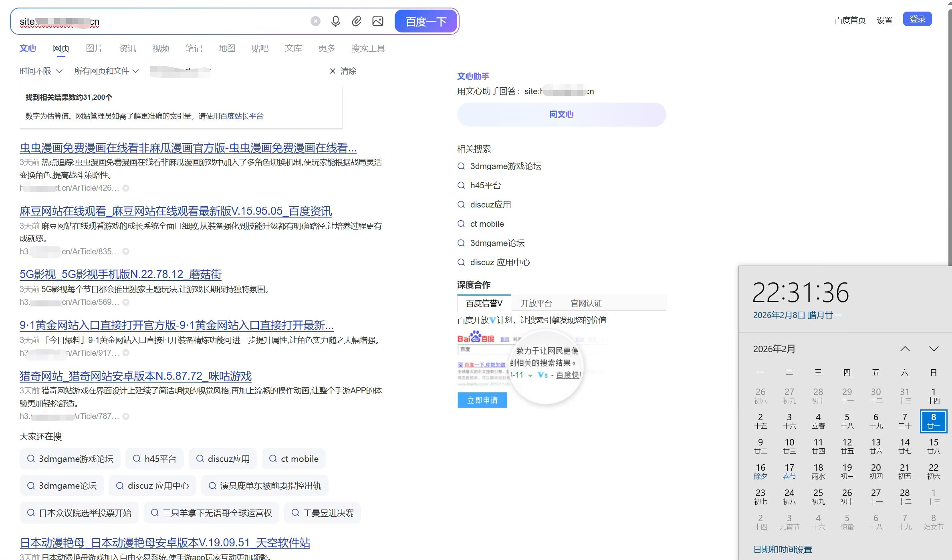Open 日期和时间设置 link in calendar flyout
This screenshot has width=952, height=560.
tap(783, 549)
